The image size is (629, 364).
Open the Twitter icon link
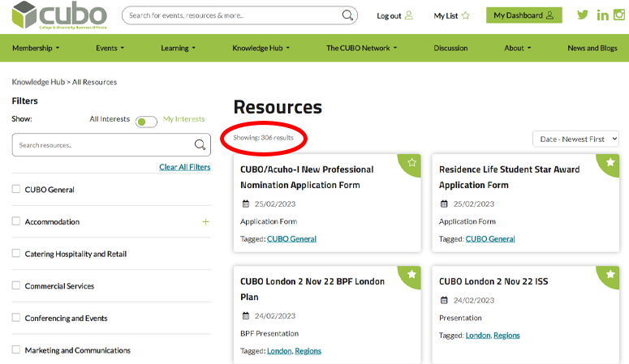[x=583, y=15]
